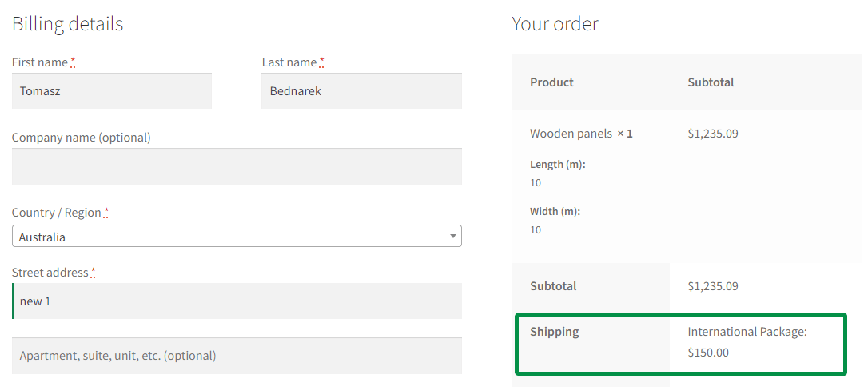Click the Product column header
This screenshot has width=868, height=387.
coord(551,82)
